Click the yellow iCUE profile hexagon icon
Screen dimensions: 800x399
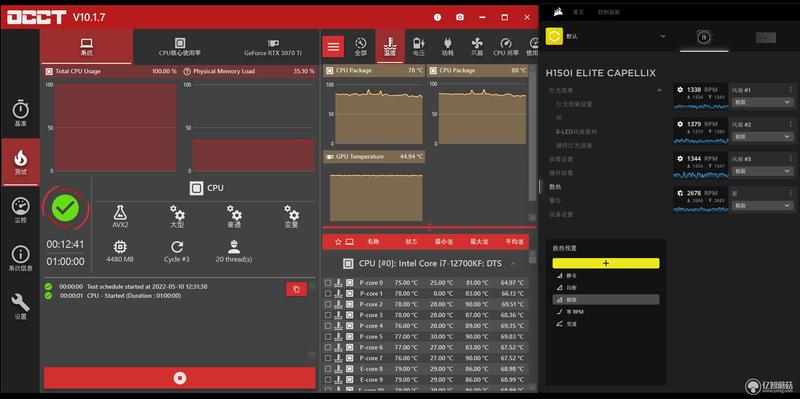pos(554,36)
